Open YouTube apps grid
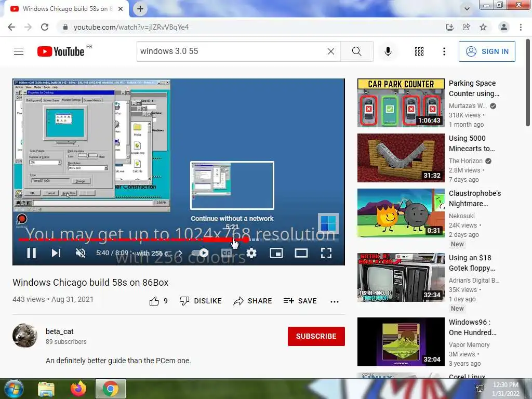 point(419,51)
